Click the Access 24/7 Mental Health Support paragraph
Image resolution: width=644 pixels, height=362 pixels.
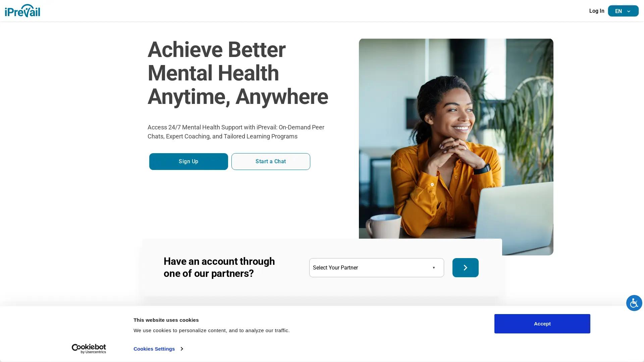pyautogui.click(x=236, y=132)
